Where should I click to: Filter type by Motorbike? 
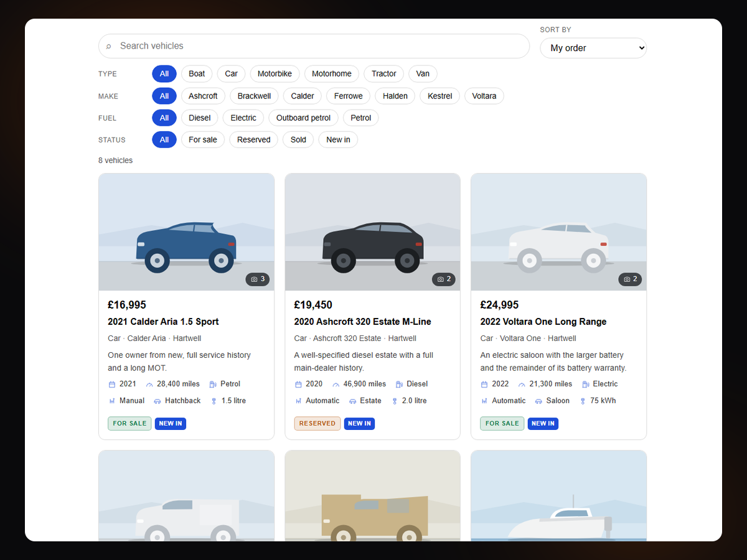coord(275,73)
